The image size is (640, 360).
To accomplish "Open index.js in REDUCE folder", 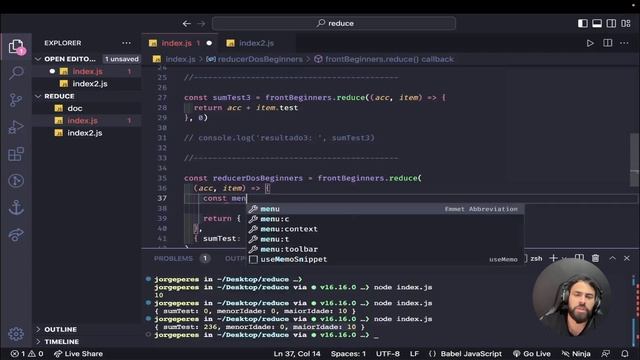I will coord(82,121).
